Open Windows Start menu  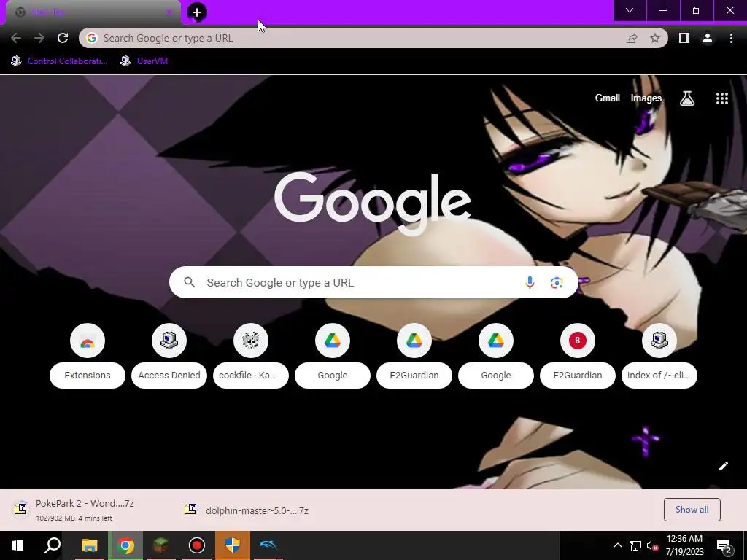point(18,545)
